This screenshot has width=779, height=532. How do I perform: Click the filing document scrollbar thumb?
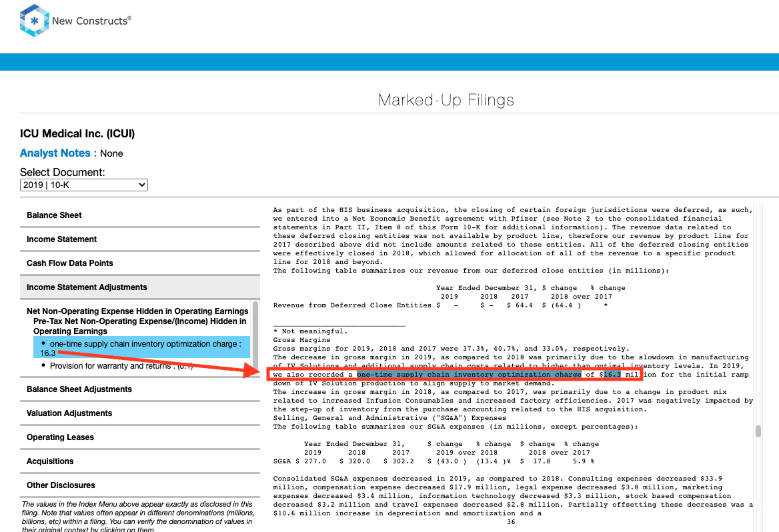[x=758, y=431]
